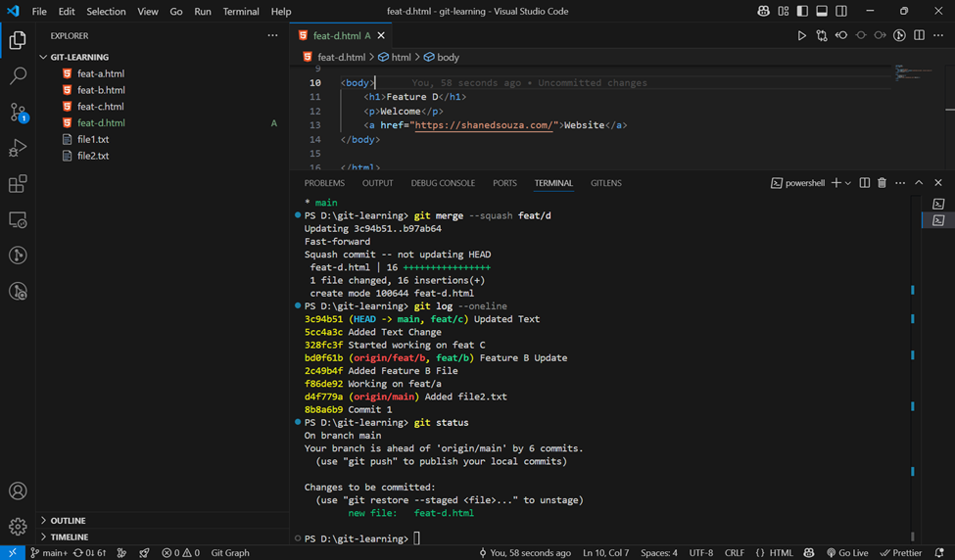The height and width of the screenshot is (560, 955).
Task: Switch to the PORTS panel tab
Action: 504,183
